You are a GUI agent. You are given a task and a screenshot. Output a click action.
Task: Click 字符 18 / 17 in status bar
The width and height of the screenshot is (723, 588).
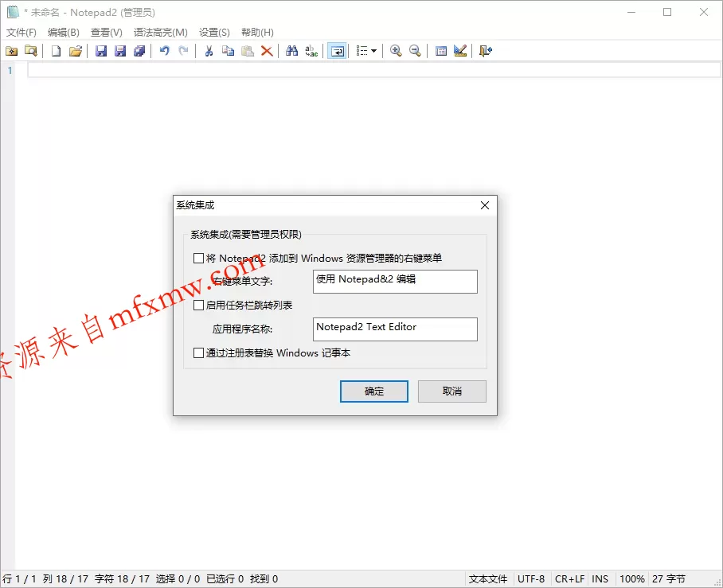click(122, 579)
